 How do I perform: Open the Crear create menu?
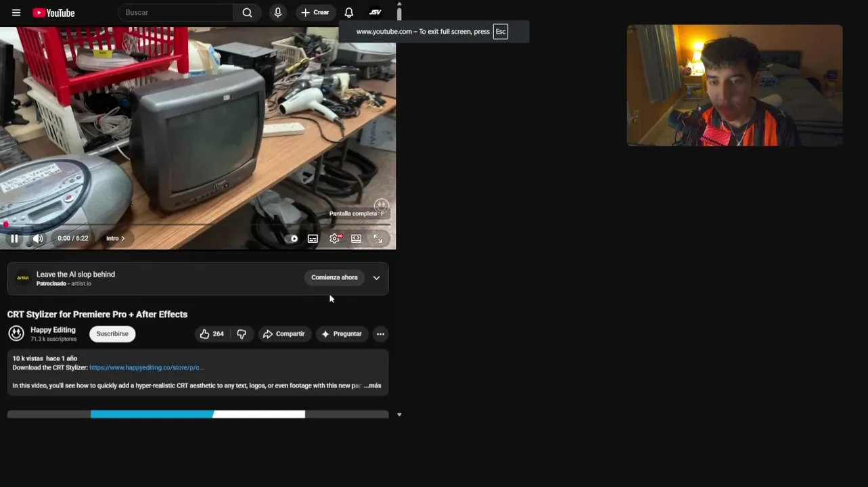click(315, 12)
